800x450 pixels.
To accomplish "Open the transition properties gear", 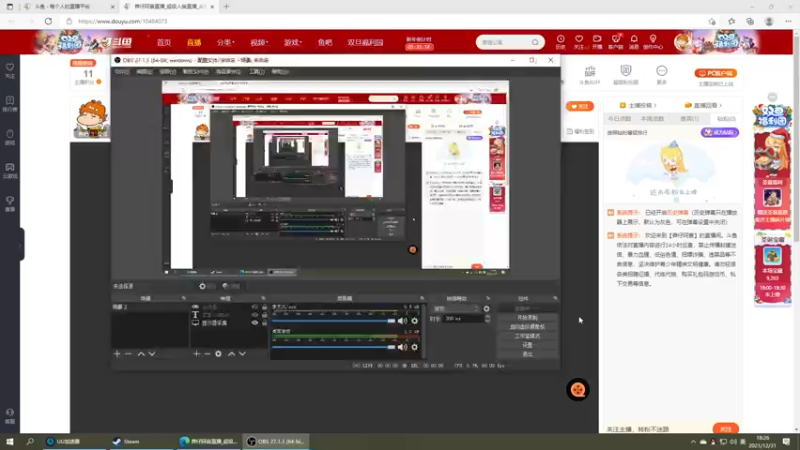I will tap(487, 309).
